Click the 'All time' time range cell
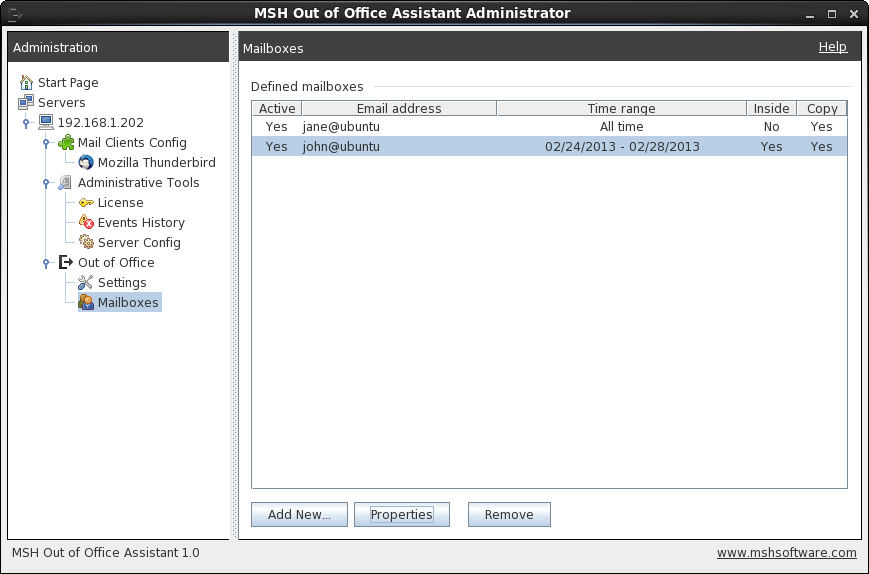 621,126
